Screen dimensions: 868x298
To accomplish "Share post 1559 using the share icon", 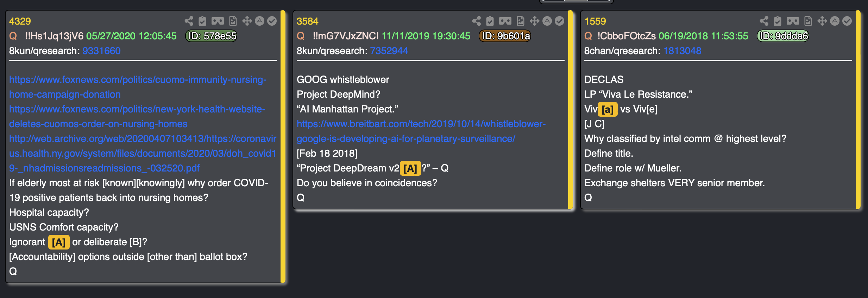I will [764, 21].
